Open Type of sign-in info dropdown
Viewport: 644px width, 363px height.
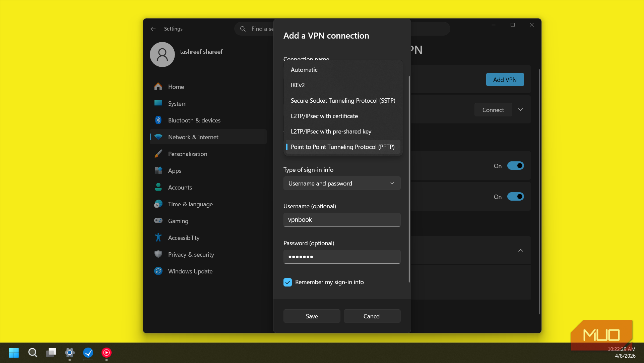342,184
